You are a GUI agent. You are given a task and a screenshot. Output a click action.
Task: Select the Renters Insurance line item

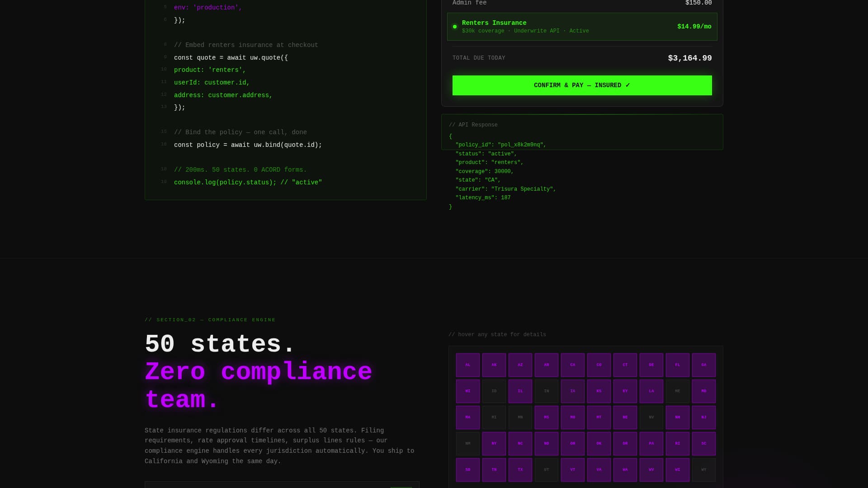(x=582, y=27)
